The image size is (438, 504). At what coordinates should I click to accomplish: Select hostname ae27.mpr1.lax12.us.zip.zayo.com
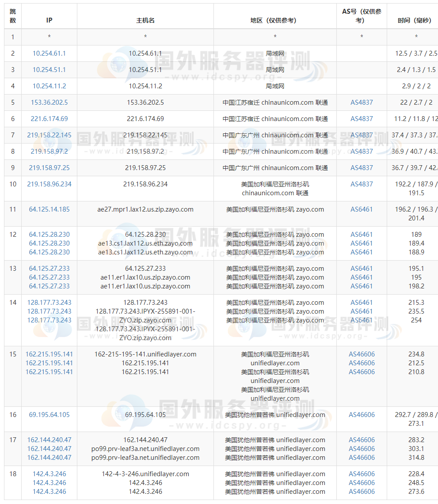145,209
